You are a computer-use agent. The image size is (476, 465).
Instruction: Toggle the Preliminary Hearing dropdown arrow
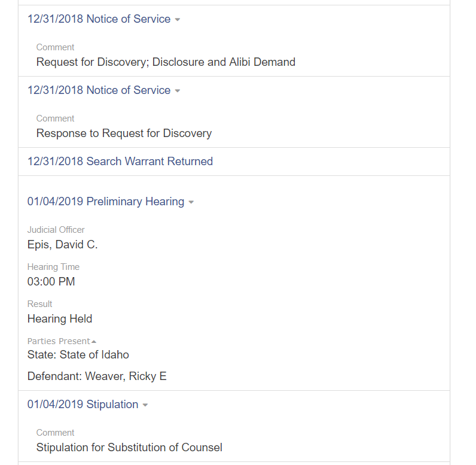pyautogui.click(x=191, y=202)
